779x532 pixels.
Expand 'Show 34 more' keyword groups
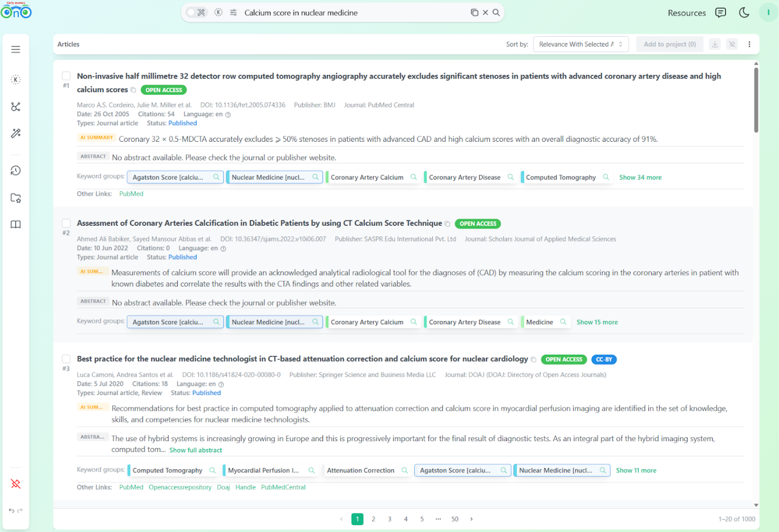click(x=640, y=177)
